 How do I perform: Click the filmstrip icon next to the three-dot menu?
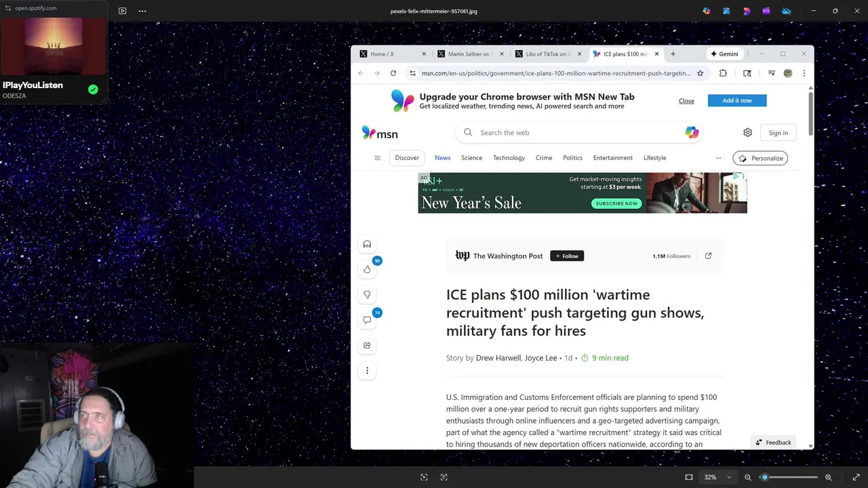click(122, 11)
